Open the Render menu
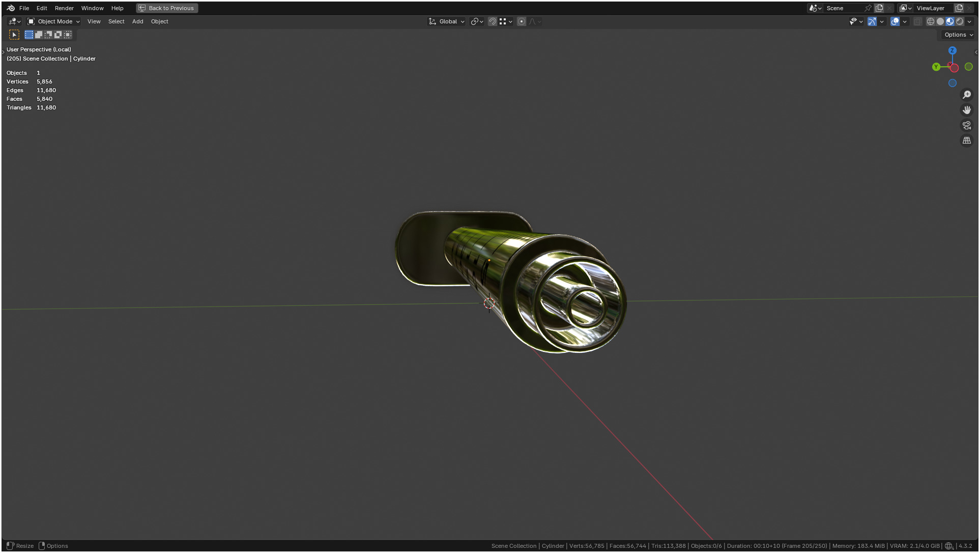 click(64, 8)
